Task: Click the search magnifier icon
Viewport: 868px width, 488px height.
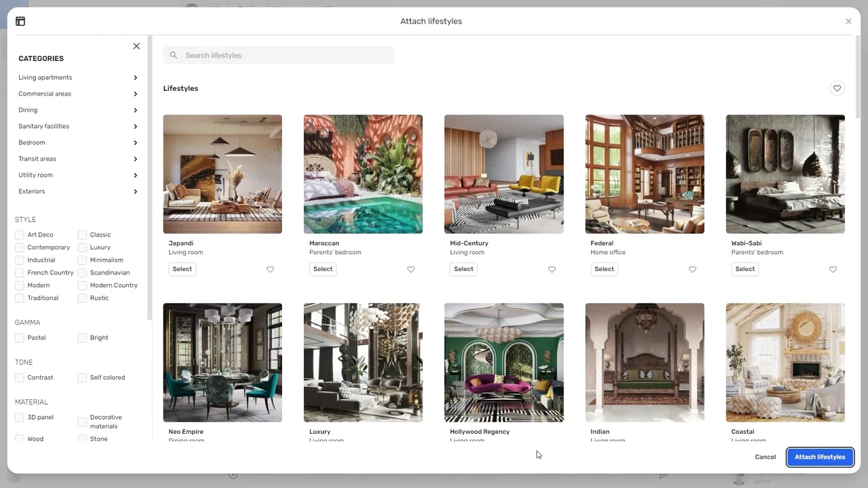Action: [174, 55]
